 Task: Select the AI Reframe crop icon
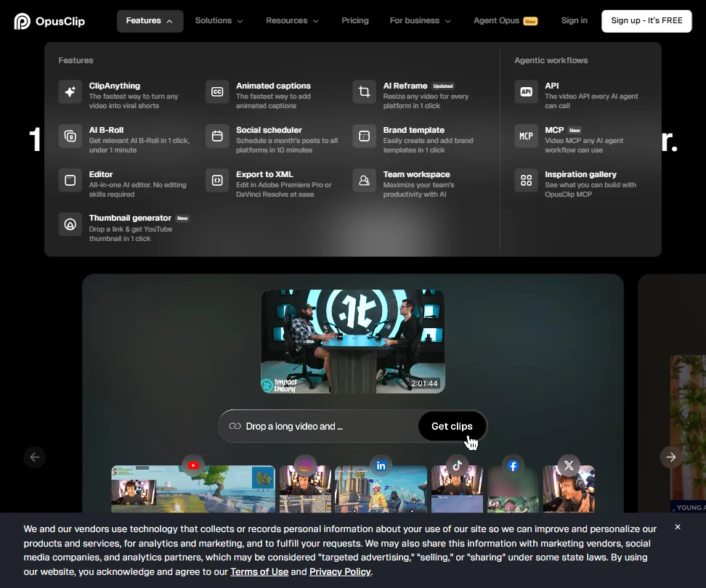(364, 91)
